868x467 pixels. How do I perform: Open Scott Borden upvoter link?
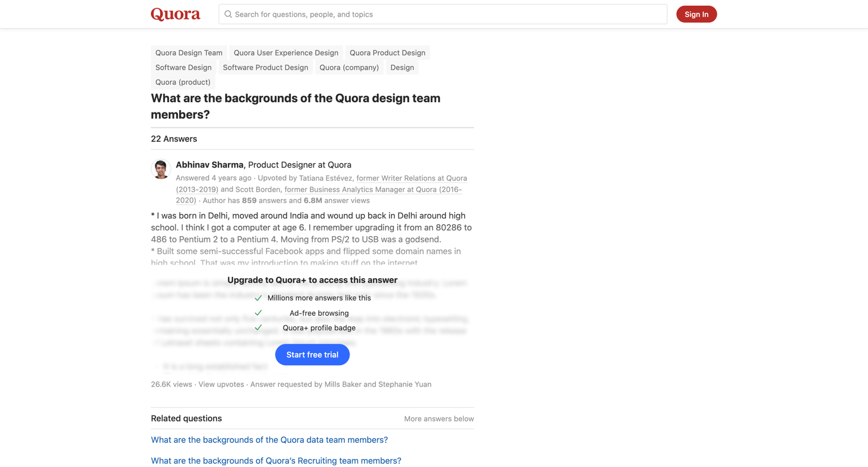click(x=258, y=189)
